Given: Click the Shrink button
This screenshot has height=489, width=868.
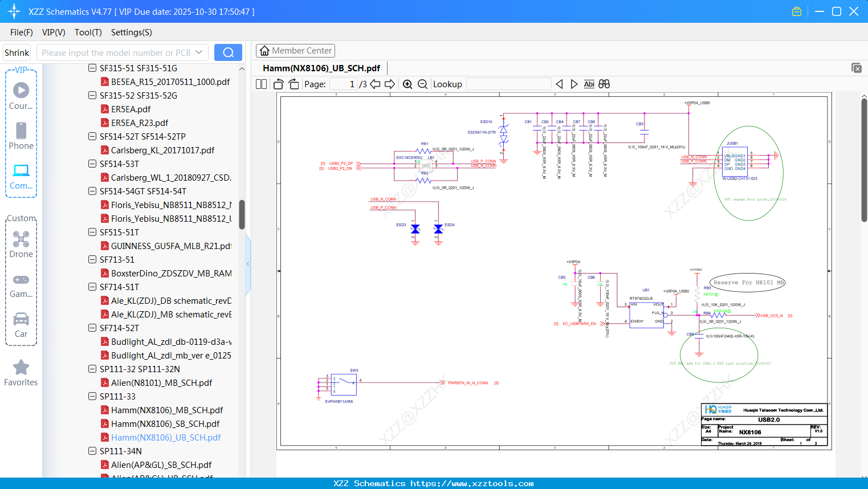Looking at the screenshot, I should (x=17, y=52).
